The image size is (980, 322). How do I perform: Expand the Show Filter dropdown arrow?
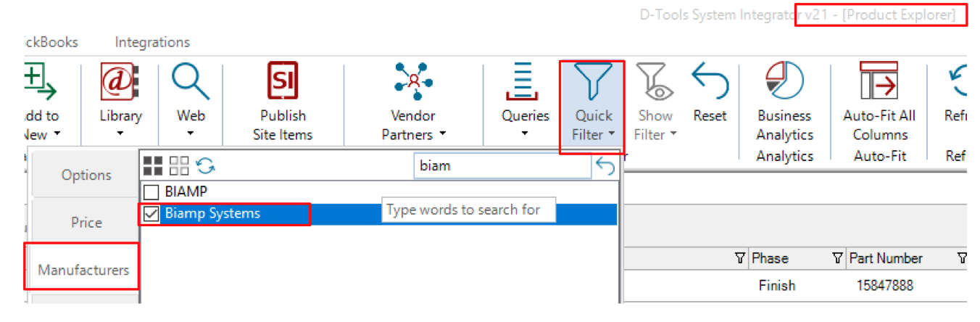pyautogui.click(x=672, y=135)
